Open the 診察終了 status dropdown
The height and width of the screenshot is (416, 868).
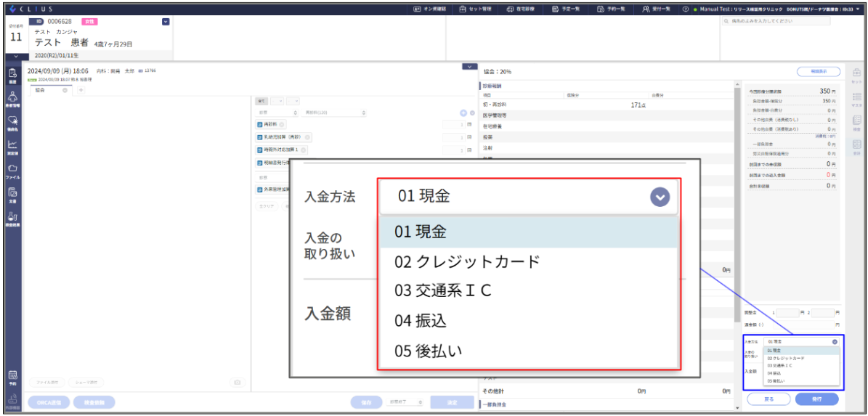click(x=405, y=402)
